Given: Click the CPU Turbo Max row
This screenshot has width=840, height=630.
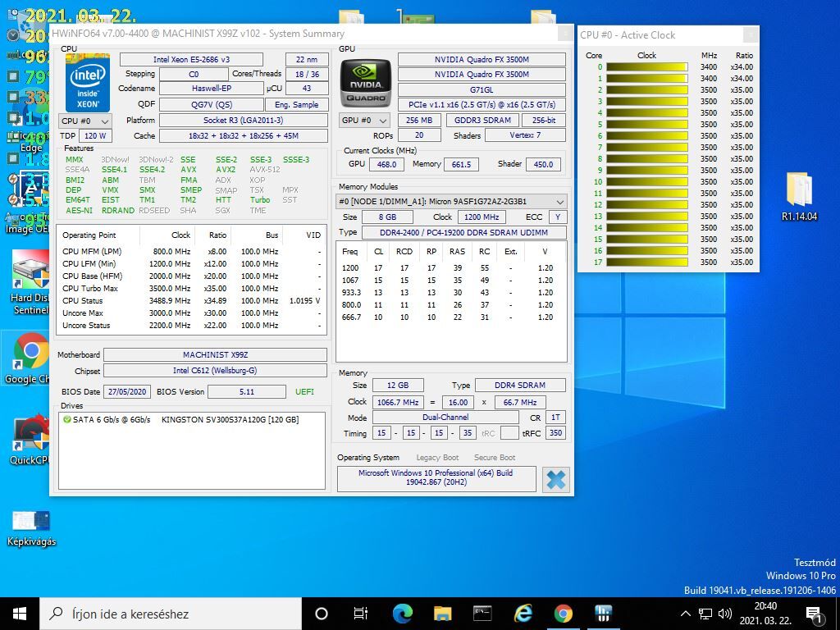Looking at the screenshot, I should (x=191, y=288).
